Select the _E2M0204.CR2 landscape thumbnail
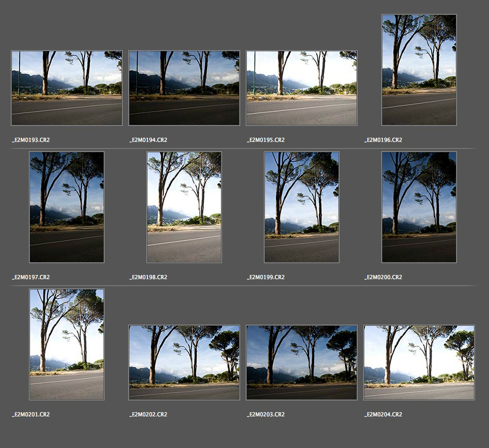The height and width of the screenshot is (448, 489). [419, 363]
